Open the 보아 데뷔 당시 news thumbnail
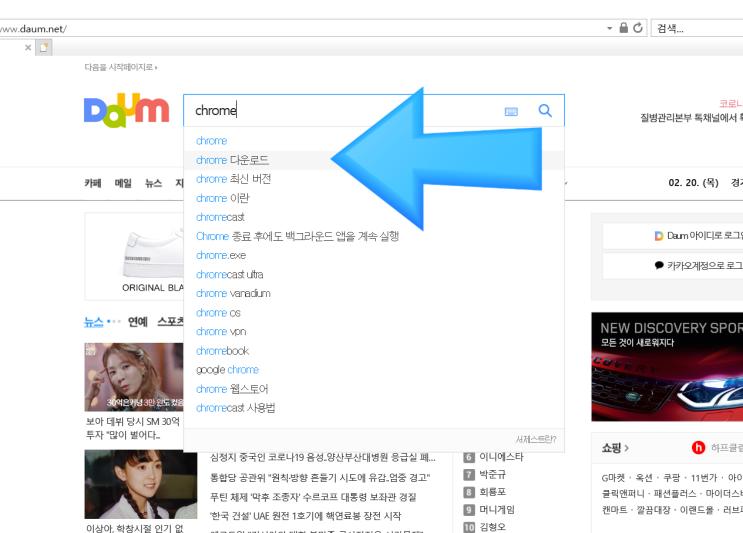 [134, 377]
